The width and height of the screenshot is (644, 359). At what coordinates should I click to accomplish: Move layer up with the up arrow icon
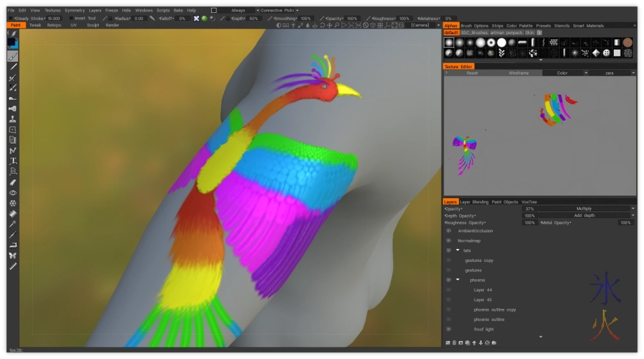[475, 342]
